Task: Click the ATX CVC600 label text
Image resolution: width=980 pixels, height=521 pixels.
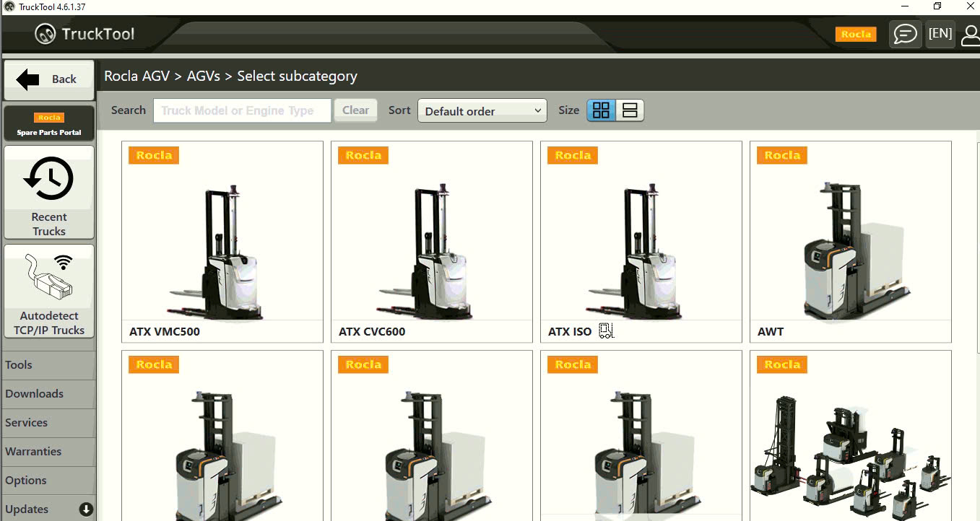Action: point(372,332)
